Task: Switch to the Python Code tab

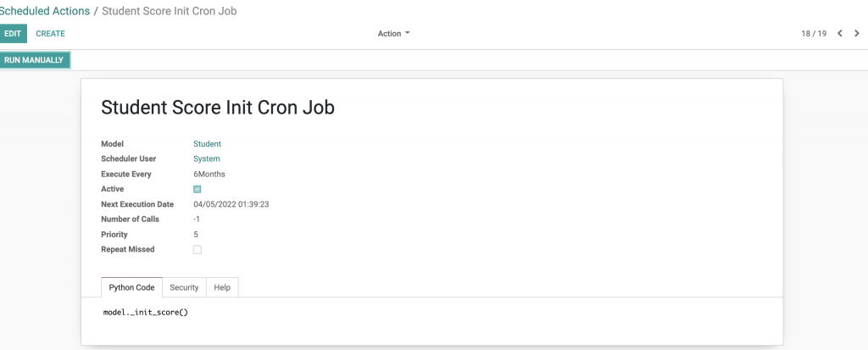Action: 131,288
